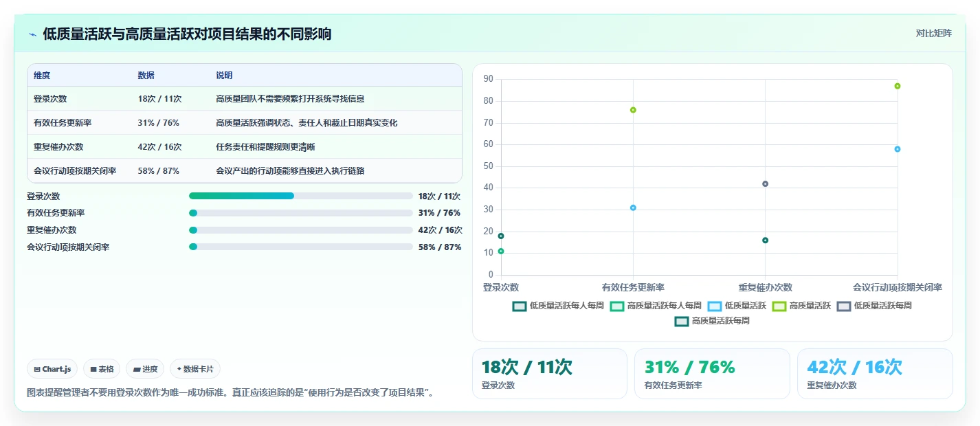980x426 pixels.
Task: Click the gray point at 42 for 重复催办次数
Action: pyautogui.click(x=765, y=184)
